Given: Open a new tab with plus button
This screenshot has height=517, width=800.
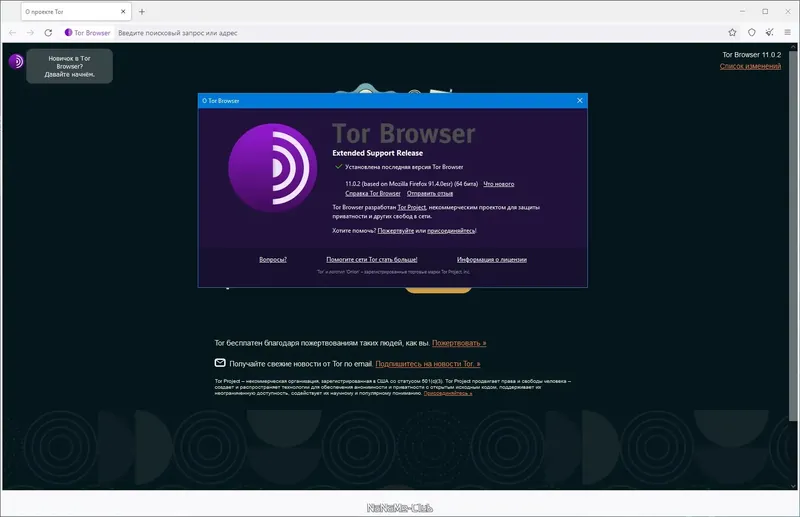Looking at the screenshot, I should 142,12.
